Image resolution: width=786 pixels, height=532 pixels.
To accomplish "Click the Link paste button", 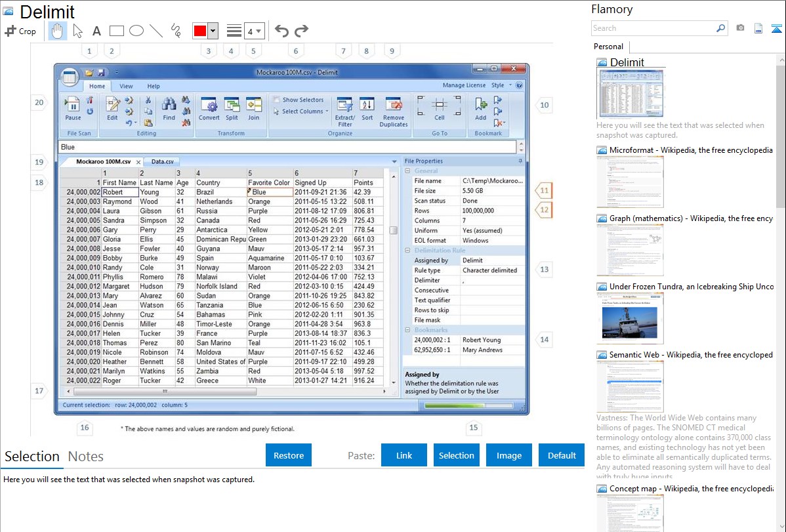I will pos(404,455).
